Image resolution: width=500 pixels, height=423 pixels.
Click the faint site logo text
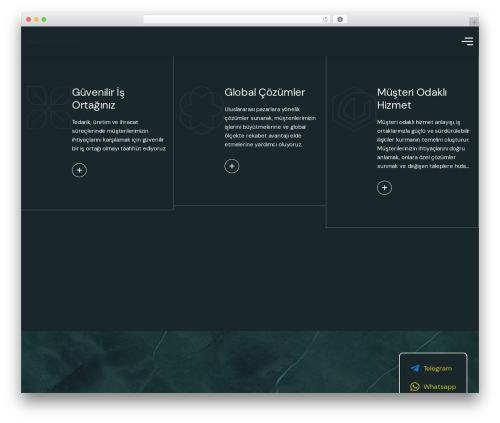pos(54,42)
